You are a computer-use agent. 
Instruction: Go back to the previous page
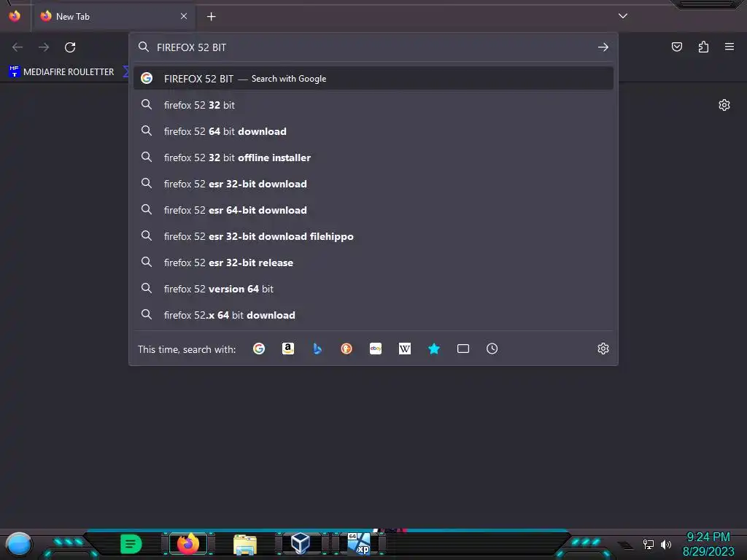point(18,47)
